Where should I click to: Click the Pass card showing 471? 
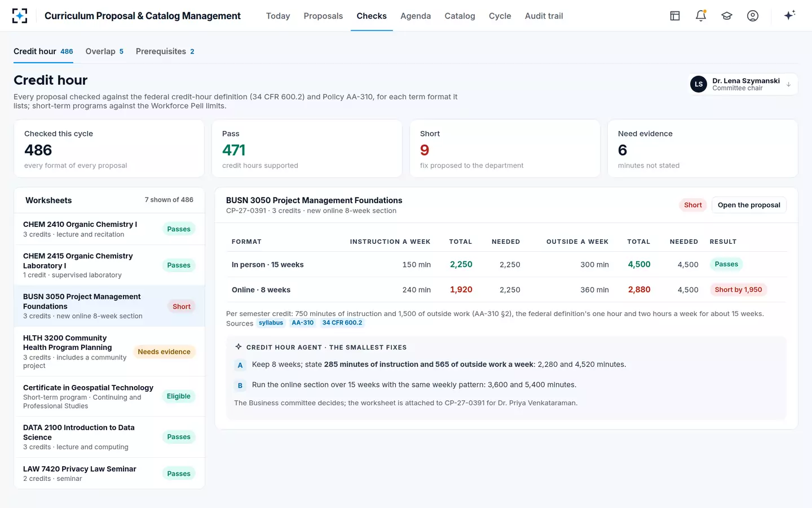[x=307, y=148]
